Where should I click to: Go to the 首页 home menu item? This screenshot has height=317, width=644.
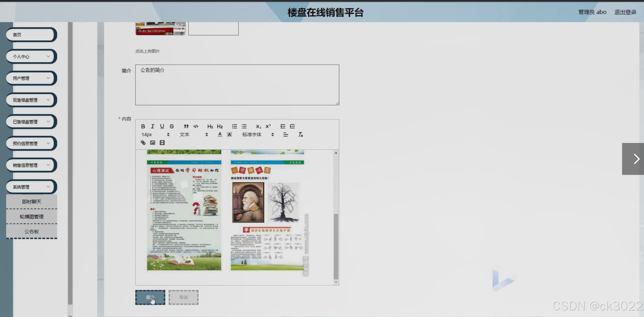click(x=31, y=35)
